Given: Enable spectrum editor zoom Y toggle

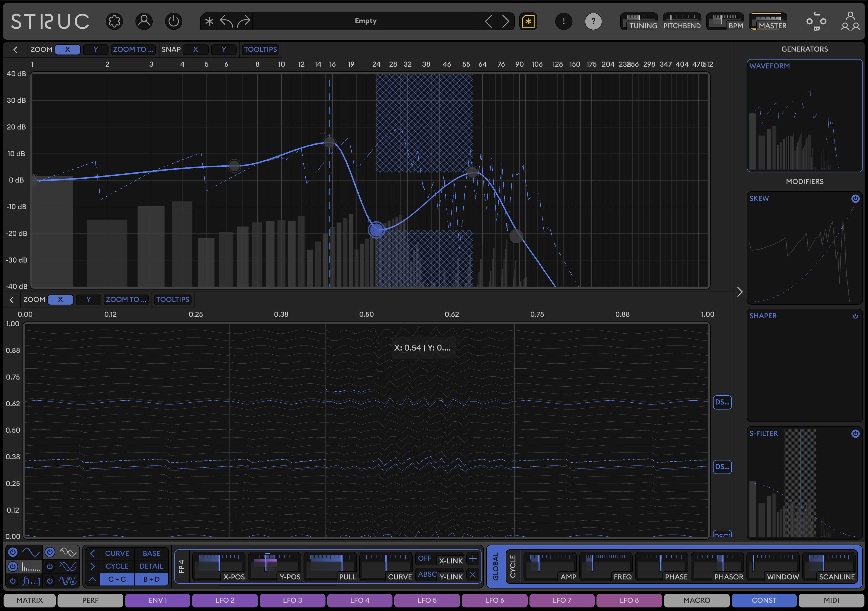Looking at the screenshot, I should point(96,49).
